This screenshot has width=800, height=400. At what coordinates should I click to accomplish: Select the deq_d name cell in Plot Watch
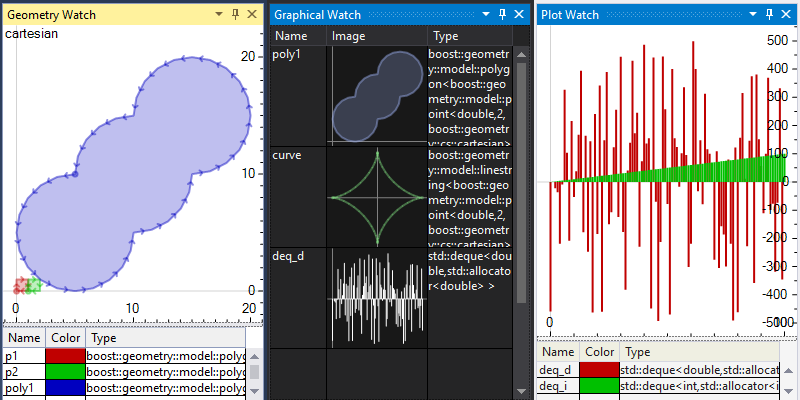coord(558,369)
